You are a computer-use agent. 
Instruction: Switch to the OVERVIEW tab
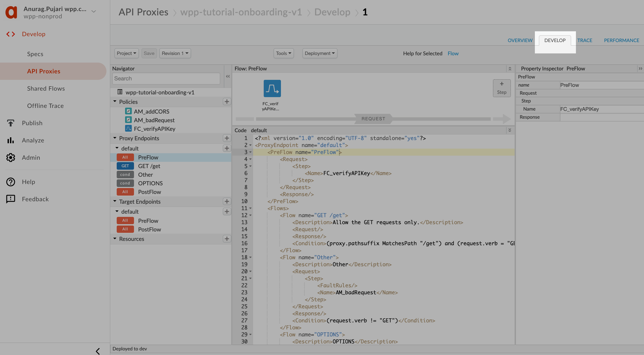pyautogui.click(x=520, y=40)
